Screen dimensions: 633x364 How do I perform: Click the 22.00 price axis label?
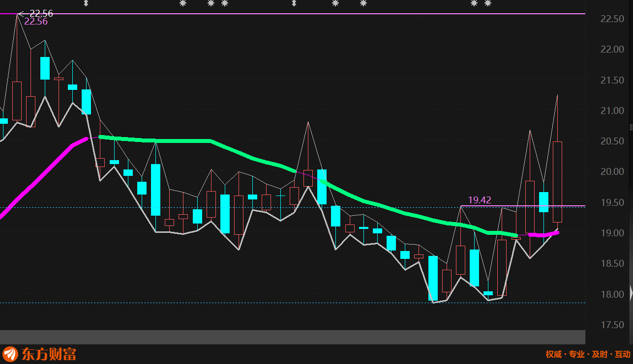pos(613,49)
